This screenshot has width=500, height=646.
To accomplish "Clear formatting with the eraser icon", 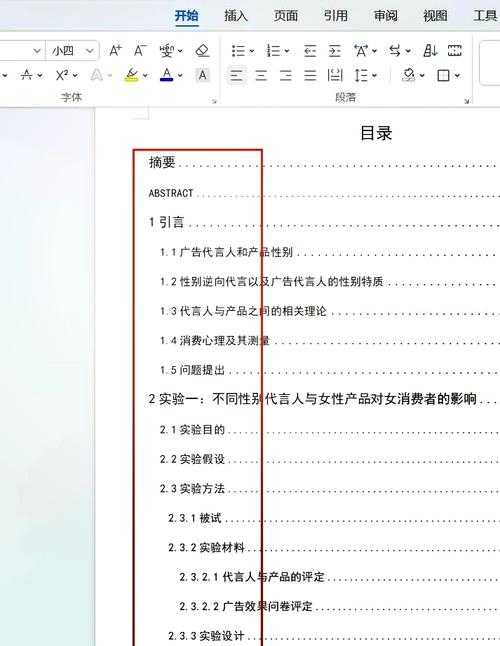I will [203, 51].
